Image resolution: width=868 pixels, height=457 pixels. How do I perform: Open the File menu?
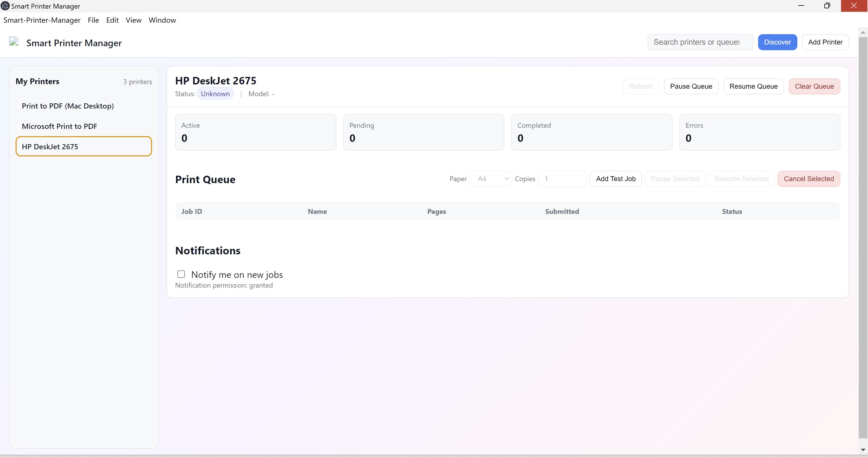click(x=93, y=20)
